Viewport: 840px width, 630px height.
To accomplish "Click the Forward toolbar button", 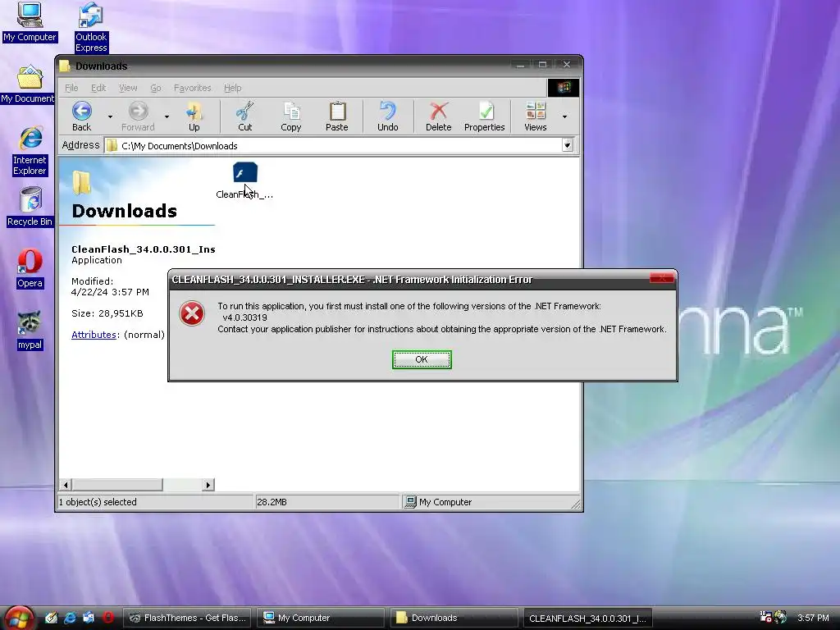I will [138, 116].
